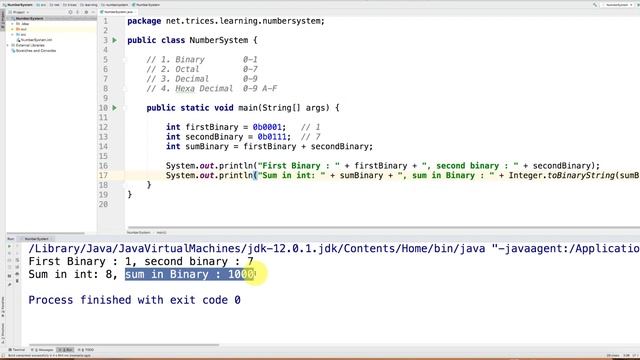Click the learning breadcrumb in the navigation bar
This screenshot has height=360, width=640.
[x=89, y=5]
